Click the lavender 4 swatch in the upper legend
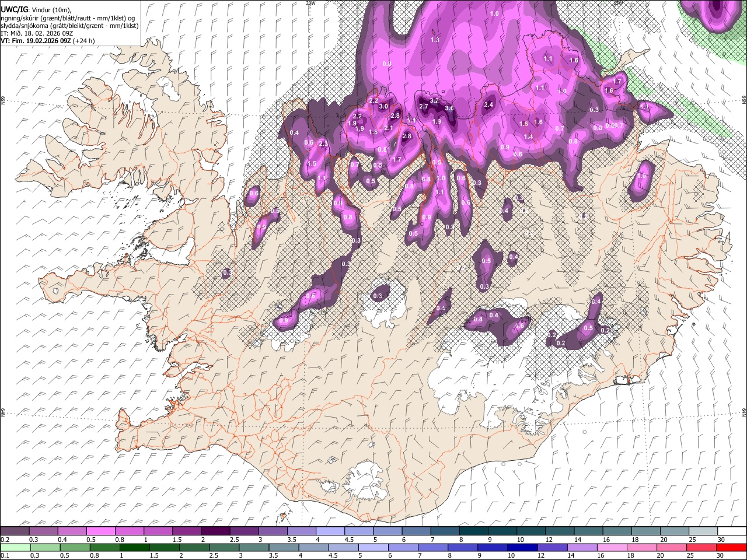 pyautogui.click(x=330, y=531)
